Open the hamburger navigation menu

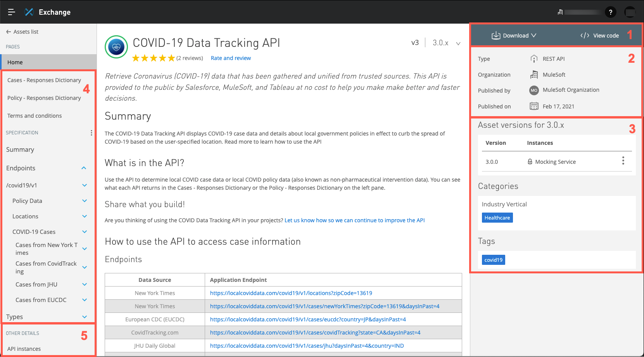(x=11, y=12)
